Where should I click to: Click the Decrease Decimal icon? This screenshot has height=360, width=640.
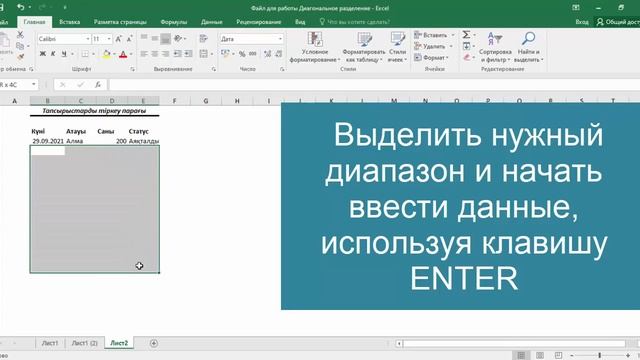point(278,54)
